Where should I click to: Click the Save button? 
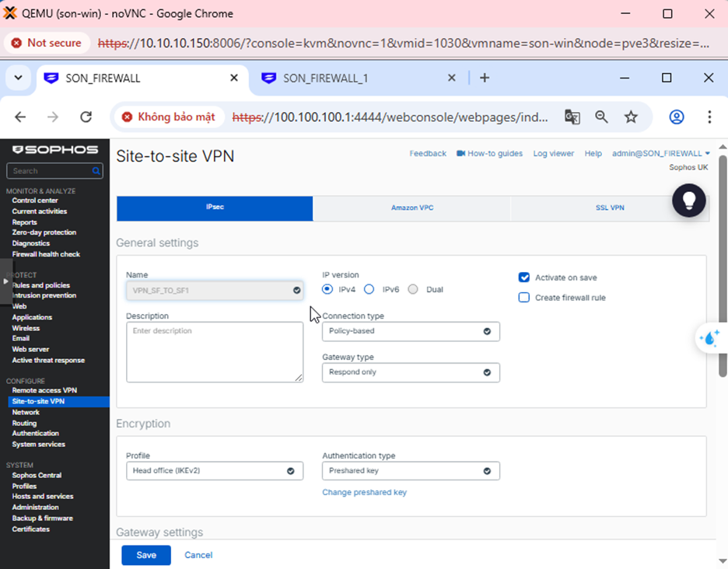point(146,555)
